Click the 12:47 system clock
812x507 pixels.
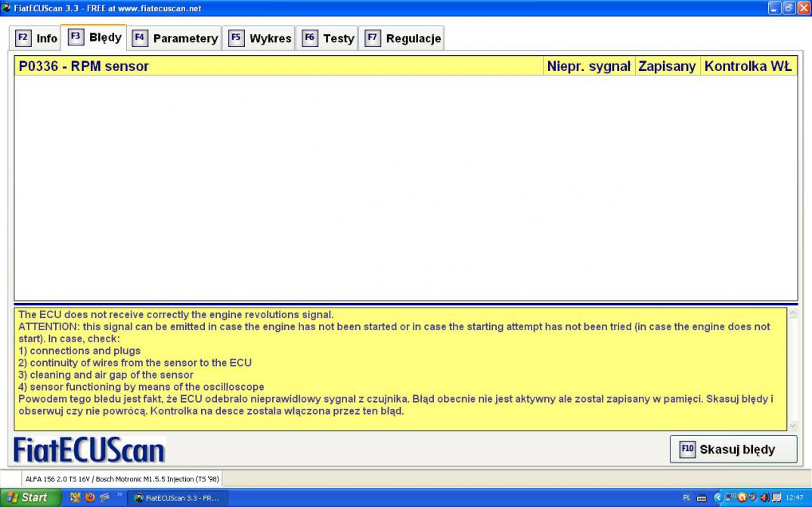click(x=795, y=498)
